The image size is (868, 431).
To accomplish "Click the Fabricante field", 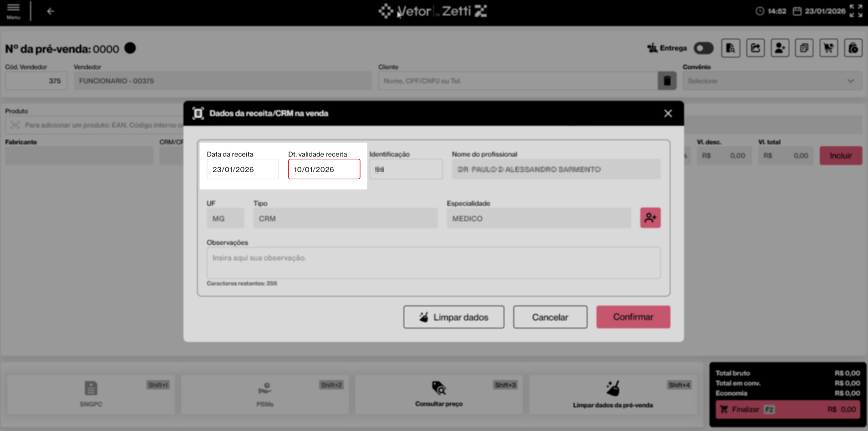I will click(79, 156).
